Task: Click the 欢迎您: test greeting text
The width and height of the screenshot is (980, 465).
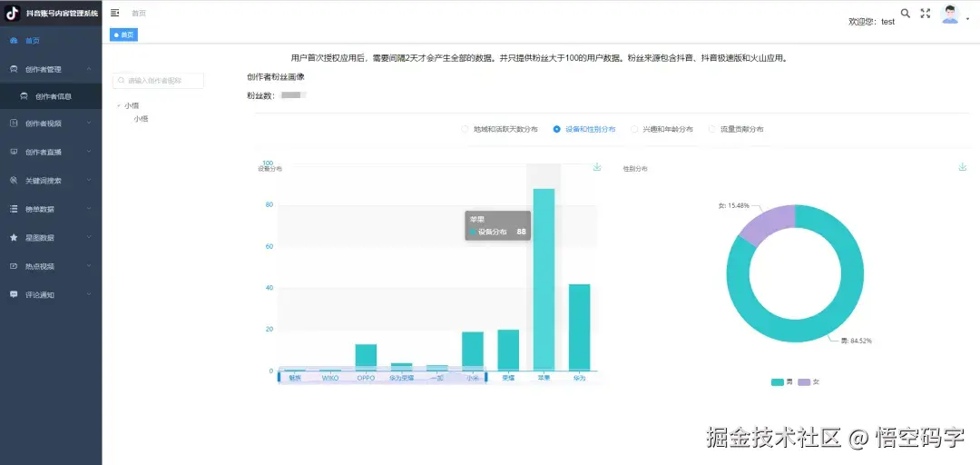Action: [871, 21]
